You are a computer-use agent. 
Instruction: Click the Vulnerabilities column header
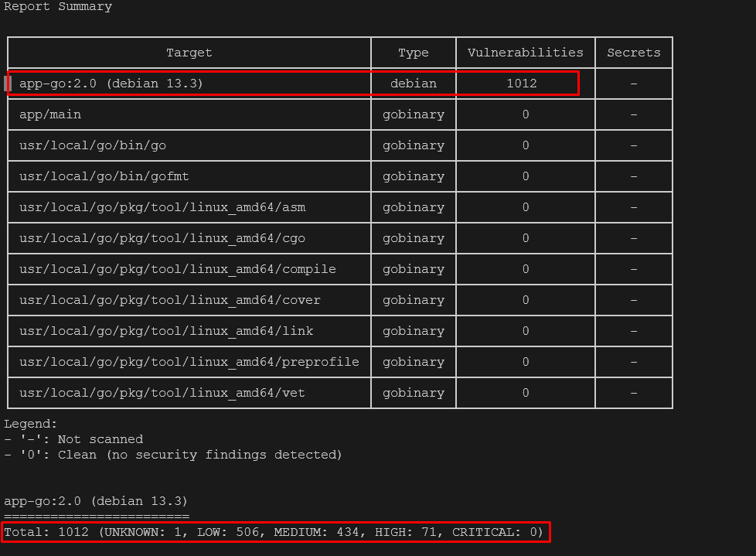(x=525, y=53)
